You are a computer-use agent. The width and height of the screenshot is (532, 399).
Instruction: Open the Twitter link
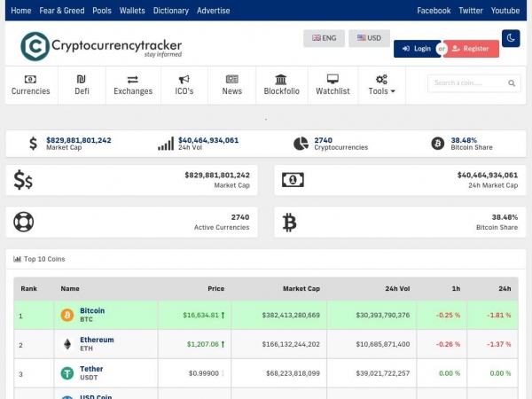(x=471, y=11)
